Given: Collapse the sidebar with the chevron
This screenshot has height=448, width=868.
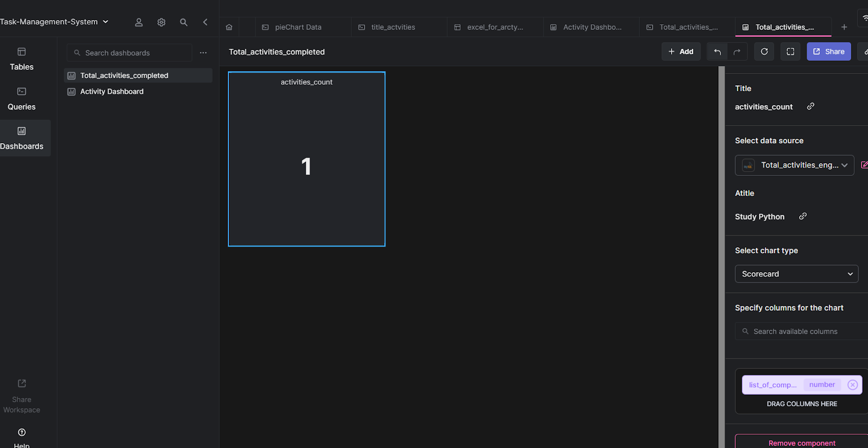Looking at the screenshot, I should [205, 22].
